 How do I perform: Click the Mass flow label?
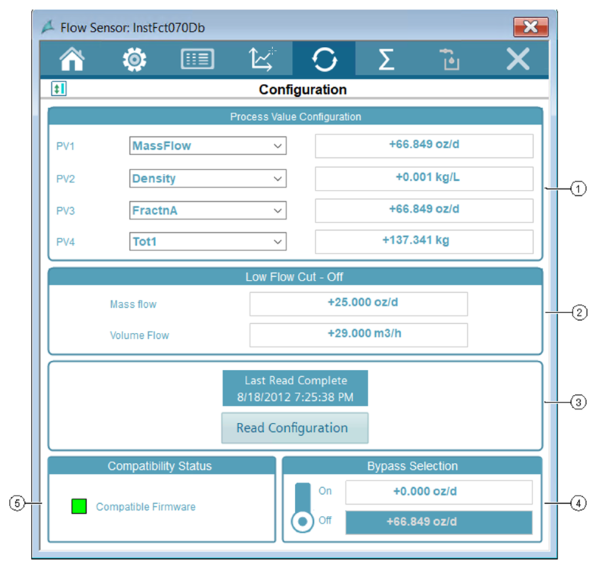coord(133,304)
